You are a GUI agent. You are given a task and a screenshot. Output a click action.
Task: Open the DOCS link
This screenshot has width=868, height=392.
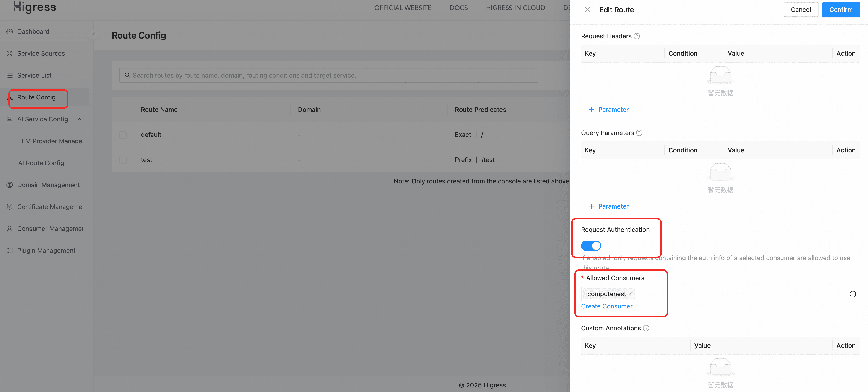tap(459, 8)
